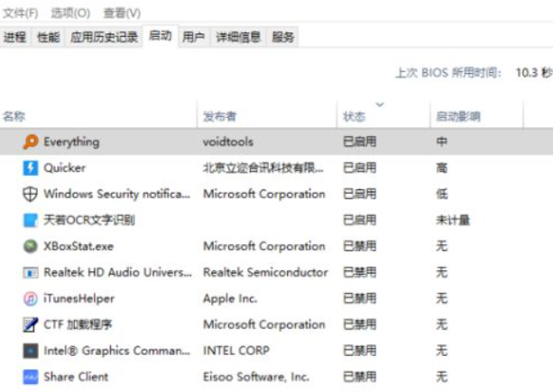553x392 pixels.
Task: Click the CTF 加载程序 pen icon
Action: pos(31,324)
